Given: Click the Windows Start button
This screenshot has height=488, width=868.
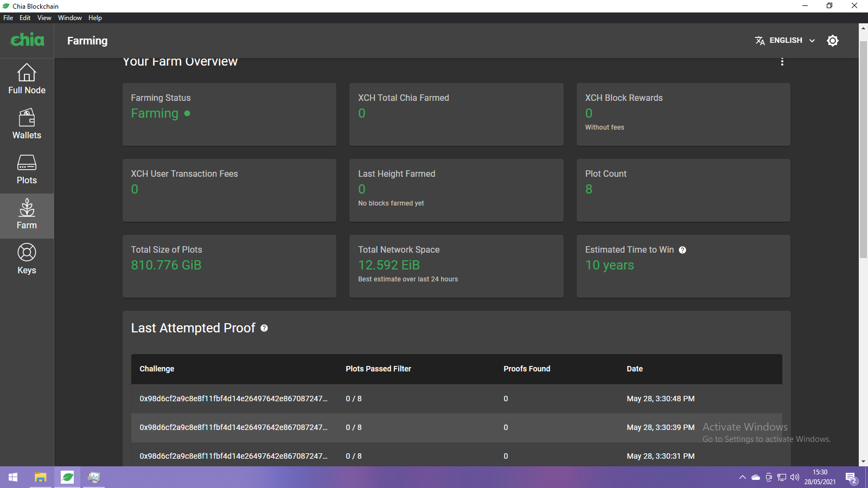Looking at the screenshot, I should pyautogui.click(x=13, y=477).
